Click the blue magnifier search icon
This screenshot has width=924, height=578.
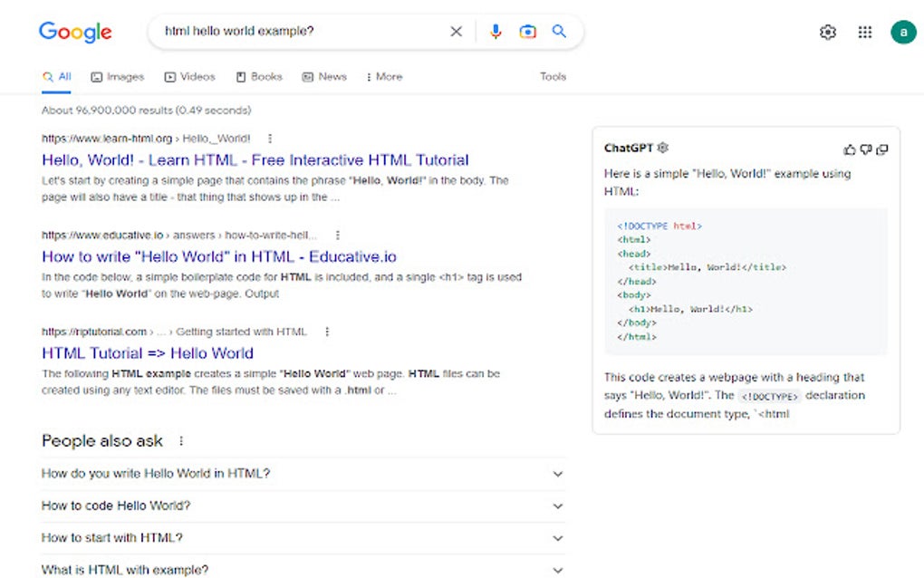pyautogui.click(x=559, y=32)
